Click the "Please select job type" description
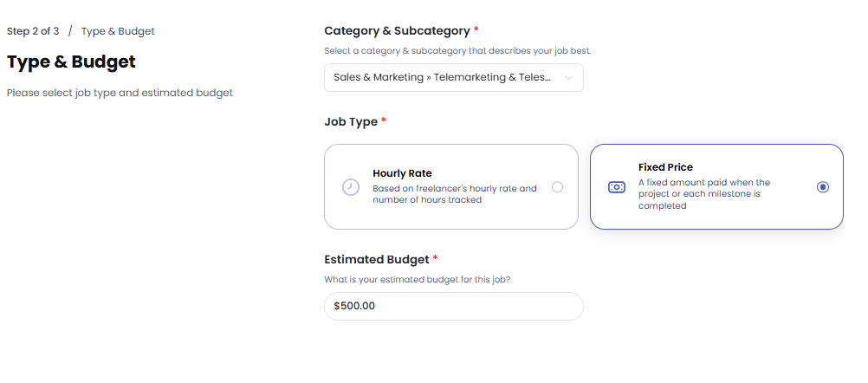This screenshot has width=868, height=383. 120,93
